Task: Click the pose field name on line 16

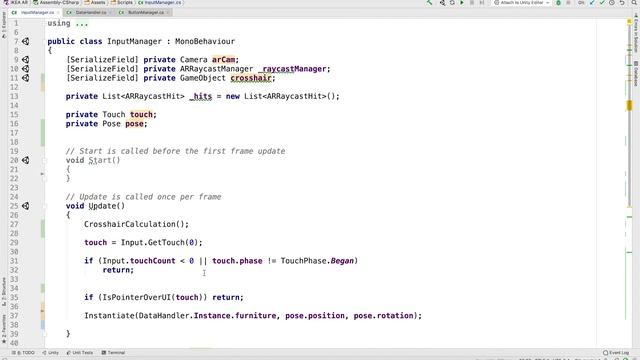Action: (134, 123)
